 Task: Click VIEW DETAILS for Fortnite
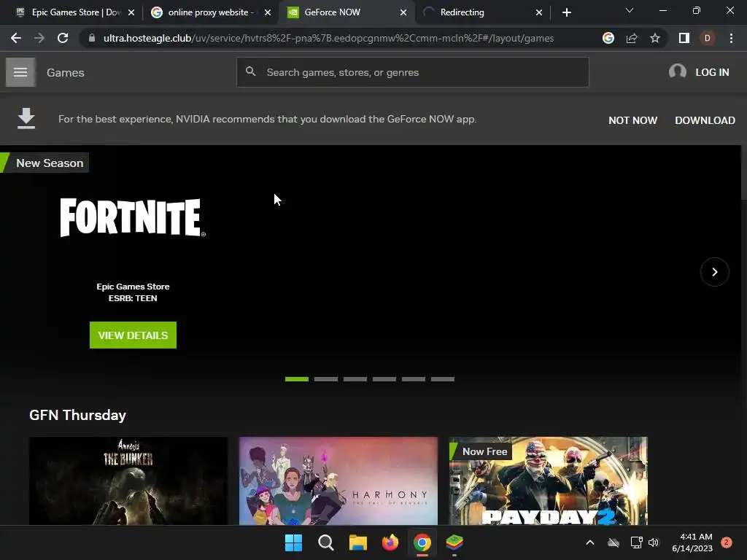coord(133,335)
